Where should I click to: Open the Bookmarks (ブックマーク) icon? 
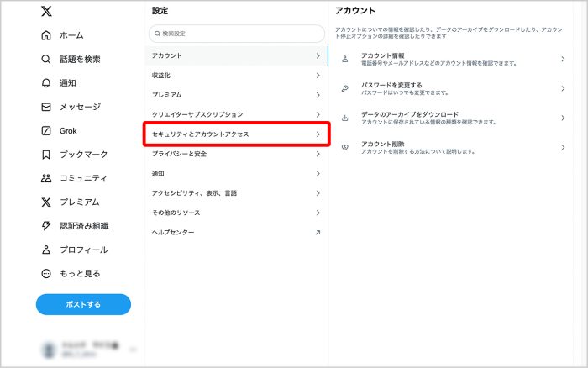coord(46,155)
